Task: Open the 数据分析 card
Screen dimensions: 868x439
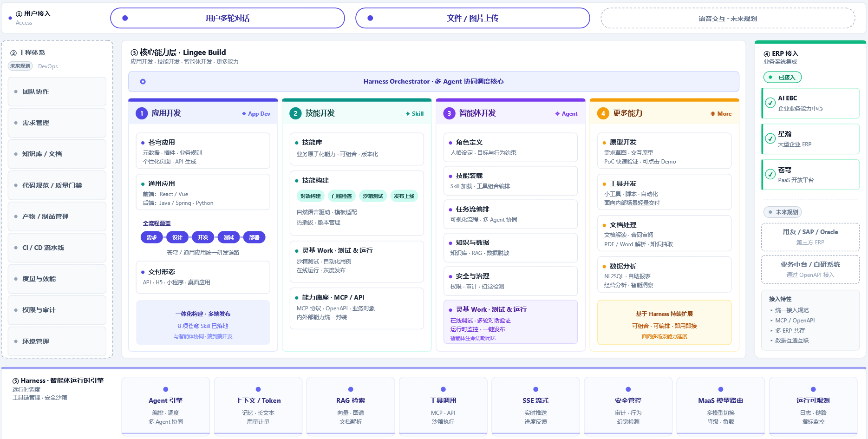Action: pyautogui.click(x=664, y=275)
